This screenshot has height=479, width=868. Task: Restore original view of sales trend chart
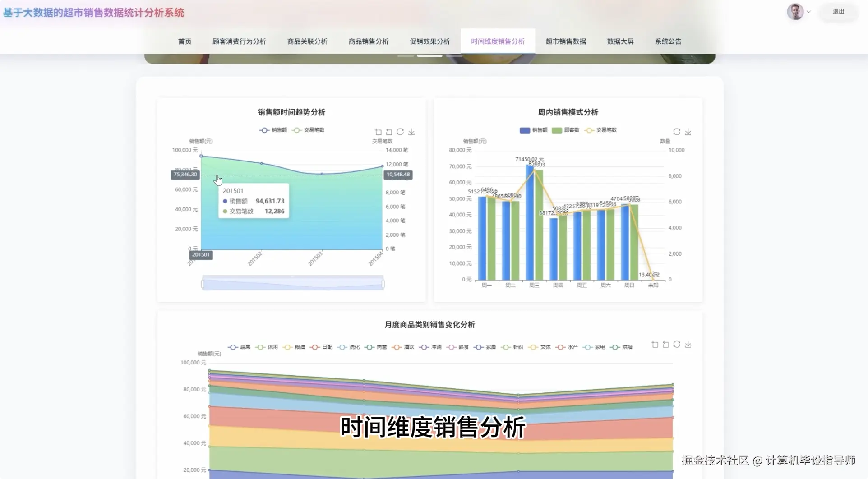tap(389, 132)
